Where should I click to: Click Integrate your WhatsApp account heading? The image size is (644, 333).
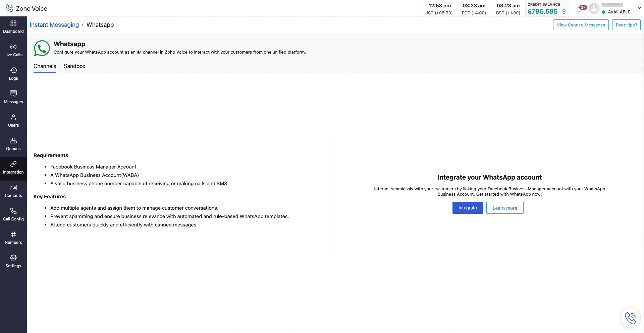coord(490,177)
